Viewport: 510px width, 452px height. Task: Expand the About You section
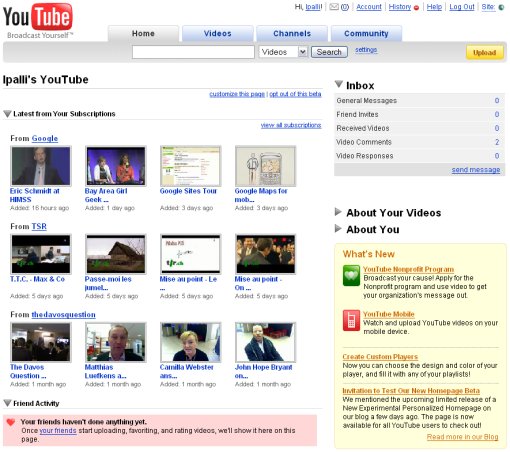pyautogui.click(x=338, y=228)
